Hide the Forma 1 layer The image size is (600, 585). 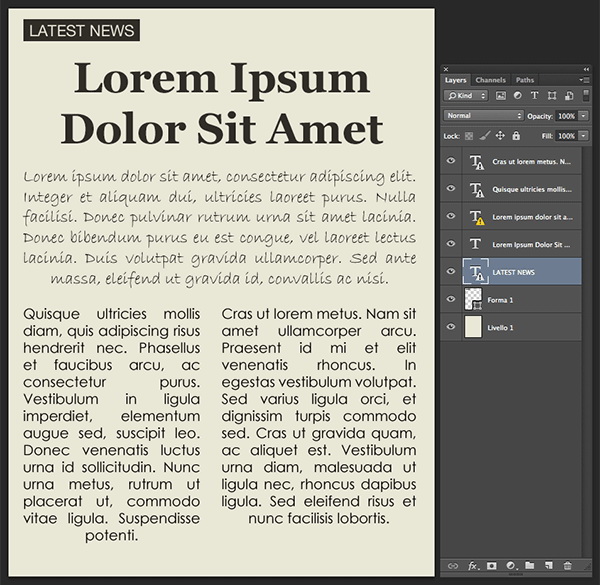(x=451, y=299)
